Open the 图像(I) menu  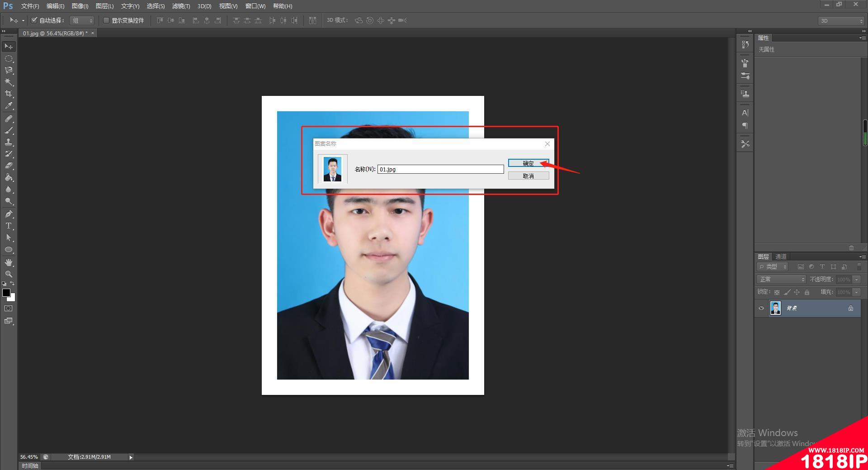[80, 6]
